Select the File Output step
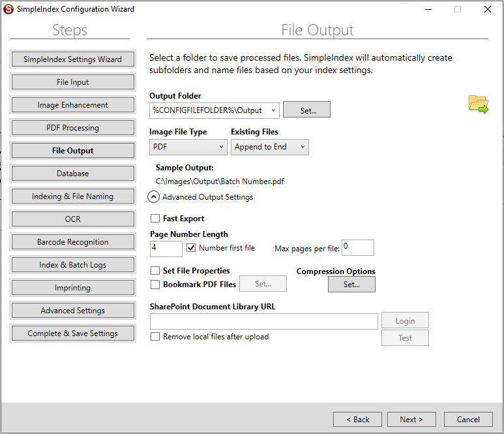Screen dimensions: 504x434 (x=72, y=151)
